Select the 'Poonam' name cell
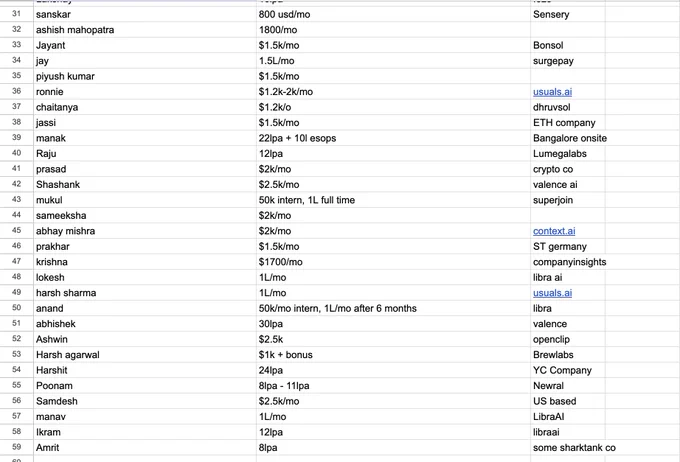This screenshot has width=680, height=462. pos(145,386)
